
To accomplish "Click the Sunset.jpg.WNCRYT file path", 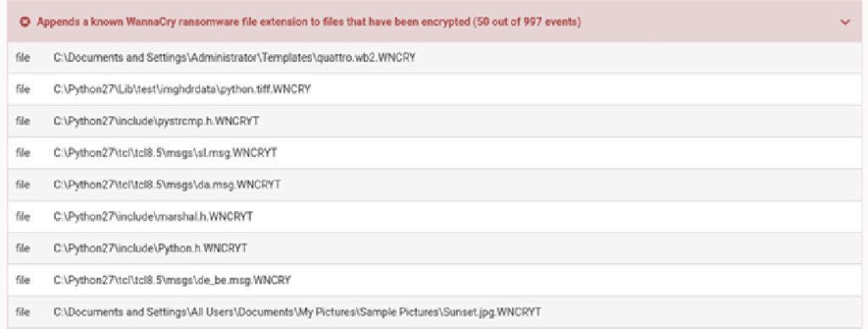I will click(298, 312).
